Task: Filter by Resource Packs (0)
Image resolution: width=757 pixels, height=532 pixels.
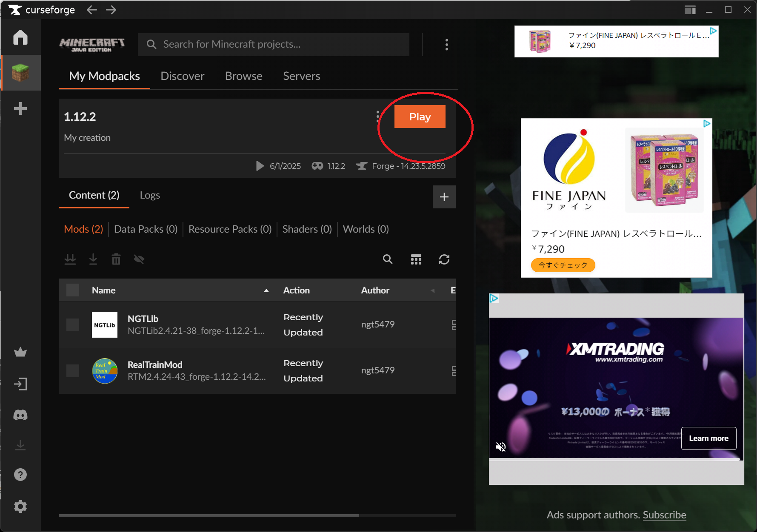Action: pos(230,229)
